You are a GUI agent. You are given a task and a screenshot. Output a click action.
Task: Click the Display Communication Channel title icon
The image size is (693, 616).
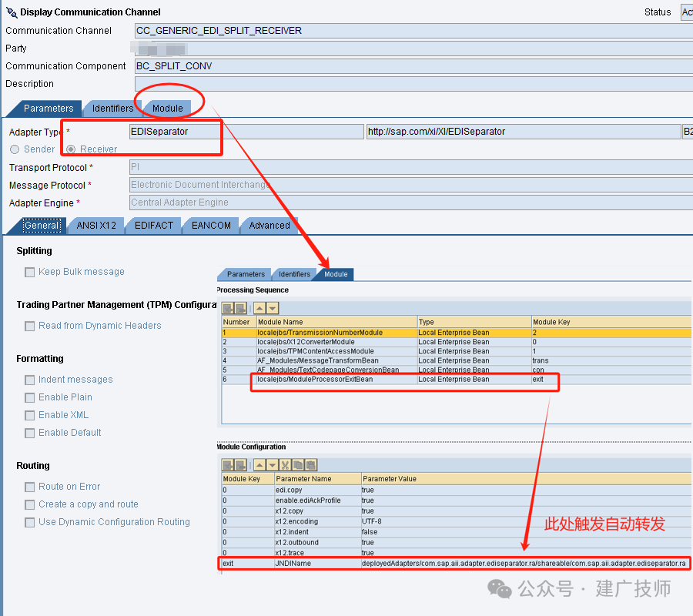click(x=12, y=12)
